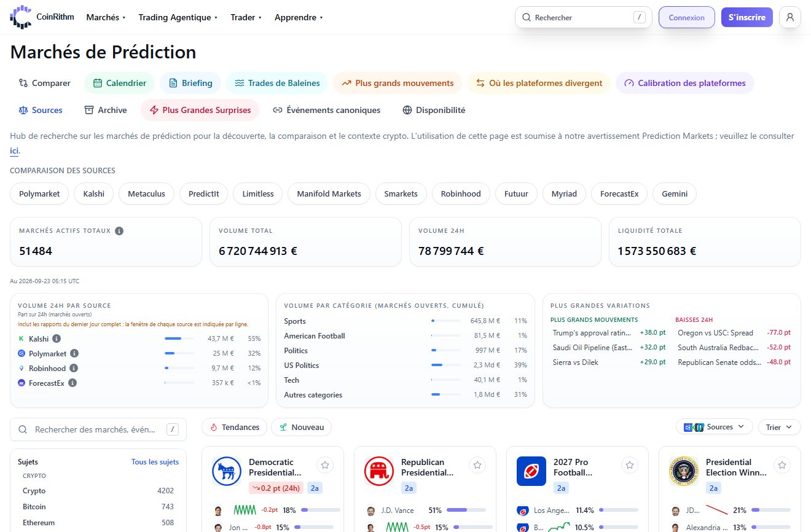Open the Trier sort dropdown

(x=780, y=427)
